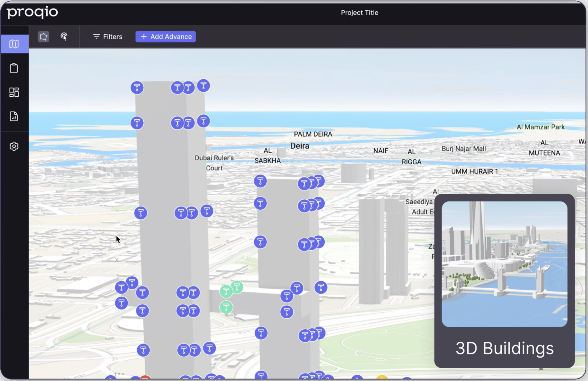Select the yellow map marker
588x381 pixels.
click(382, 378)
